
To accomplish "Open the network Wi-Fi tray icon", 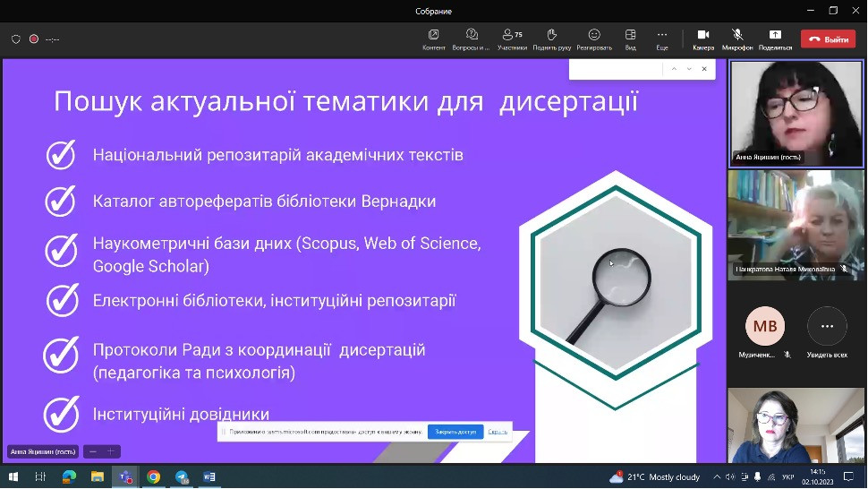I will (771, 476).
